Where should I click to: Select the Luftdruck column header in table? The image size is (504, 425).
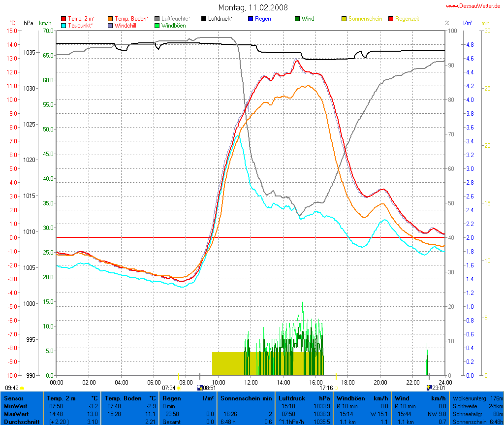tap(293, 398)
